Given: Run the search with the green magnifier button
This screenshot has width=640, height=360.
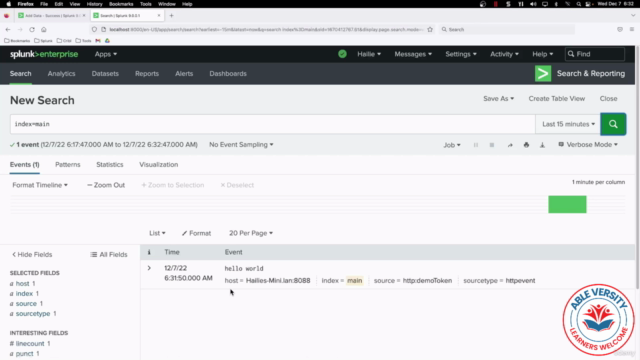Looking at the screenshot, I should pyautogui.click(x=613, y=124).
